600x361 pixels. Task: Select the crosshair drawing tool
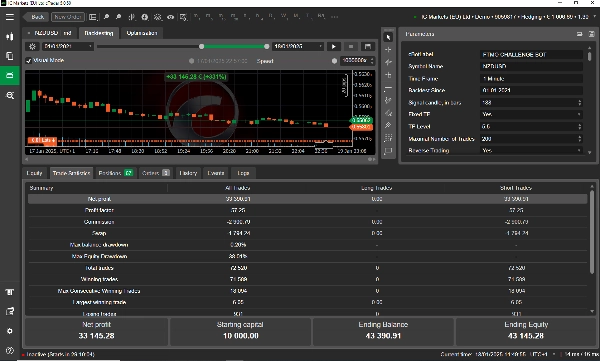coord(388,50)
